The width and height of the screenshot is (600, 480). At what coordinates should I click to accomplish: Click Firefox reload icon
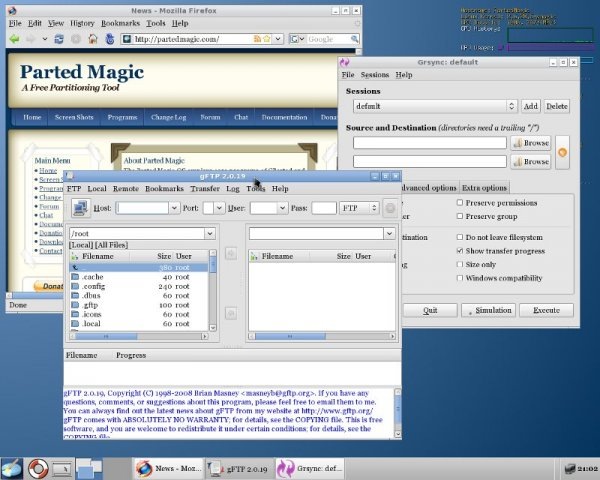[x=59, y=39]
